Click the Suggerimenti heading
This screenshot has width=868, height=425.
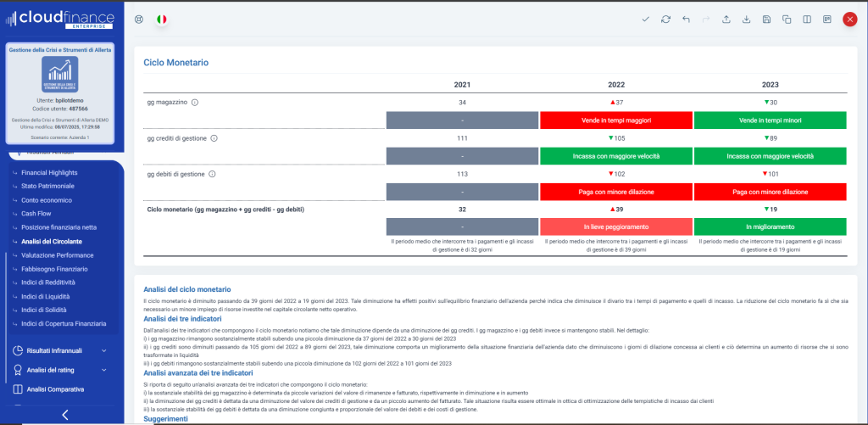pos(165,419)
